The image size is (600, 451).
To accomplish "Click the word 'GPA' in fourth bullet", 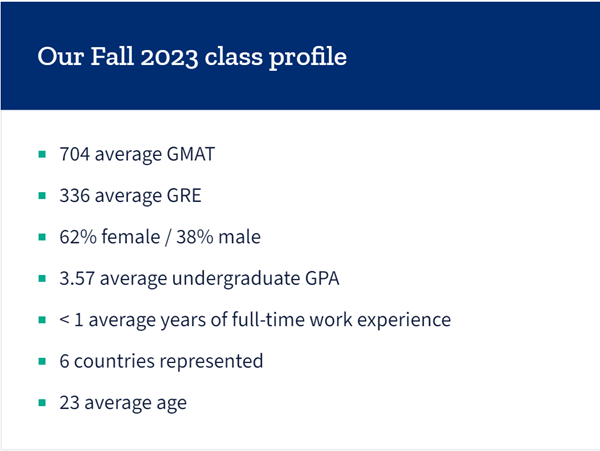I will tap(322, 278).
